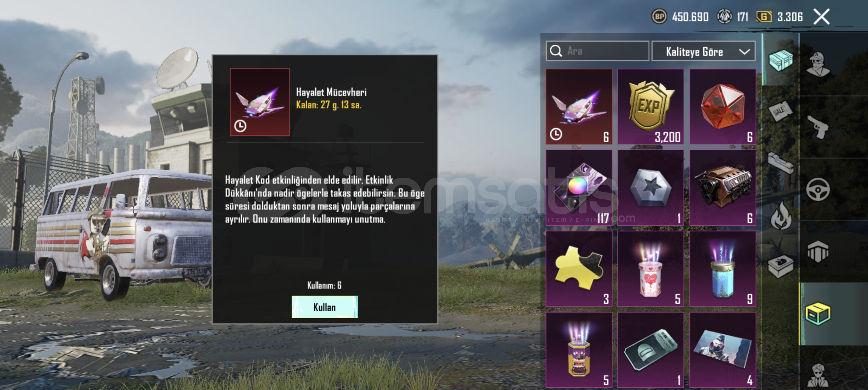Select the gold EXP badge item
868x390 pixels.
pos(650,107)
